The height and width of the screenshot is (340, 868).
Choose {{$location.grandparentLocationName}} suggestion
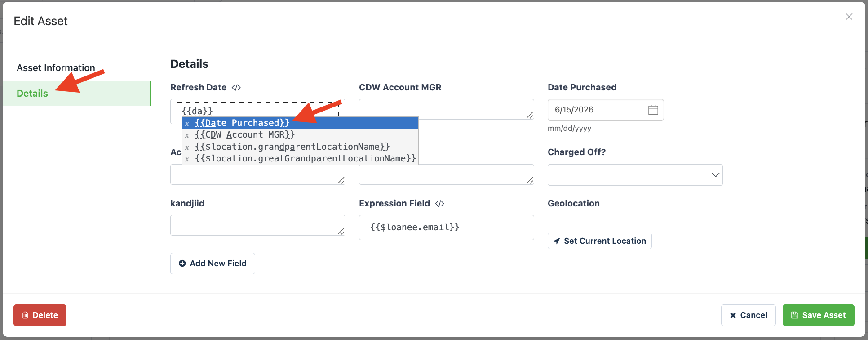pyautogui.click(x=300, y=147)
